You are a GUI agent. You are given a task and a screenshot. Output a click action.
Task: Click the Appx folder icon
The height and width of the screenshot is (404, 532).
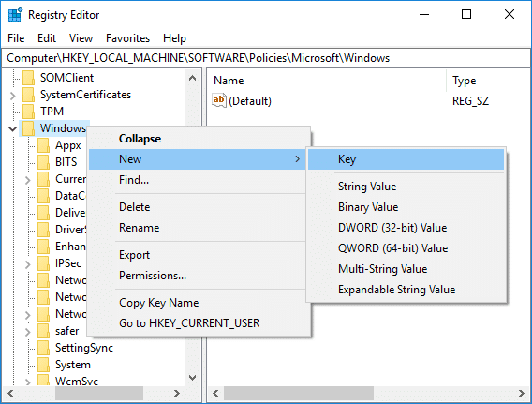pos(43,145)
